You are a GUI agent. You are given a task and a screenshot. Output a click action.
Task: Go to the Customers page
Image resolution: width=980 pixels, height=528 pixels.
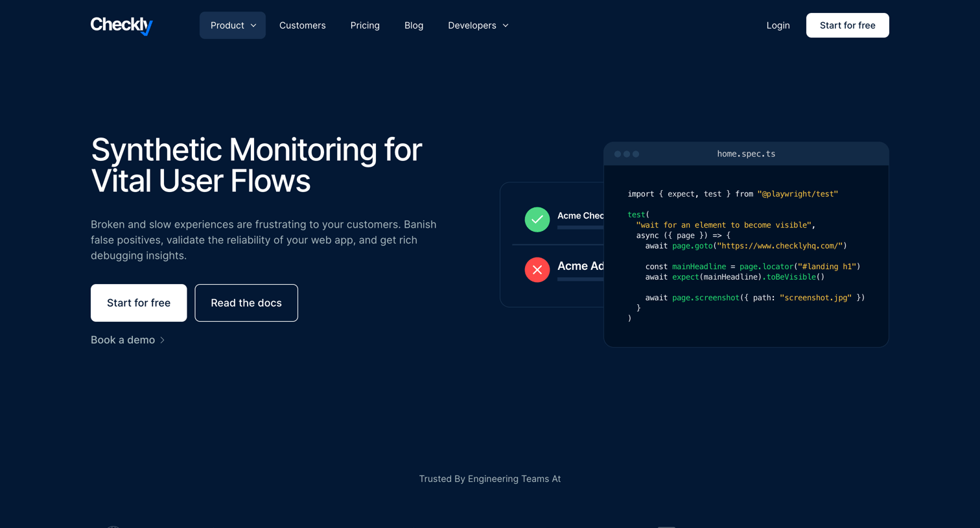click(x=303, y=25)
